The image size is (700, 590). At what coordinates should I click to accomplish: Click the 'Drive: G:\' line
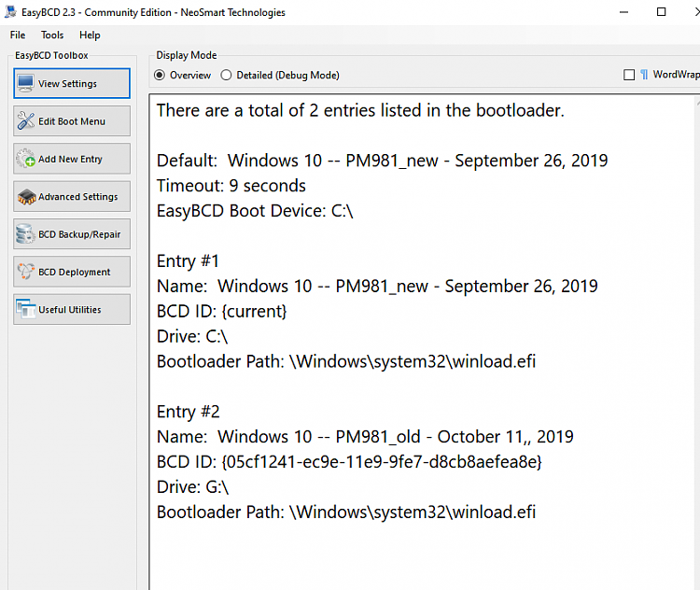coord(193,487)
